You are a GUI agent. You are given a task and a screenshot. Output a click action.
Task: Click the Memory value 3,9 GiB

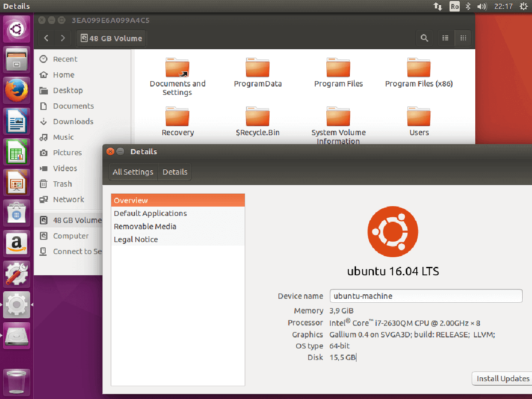341,311
